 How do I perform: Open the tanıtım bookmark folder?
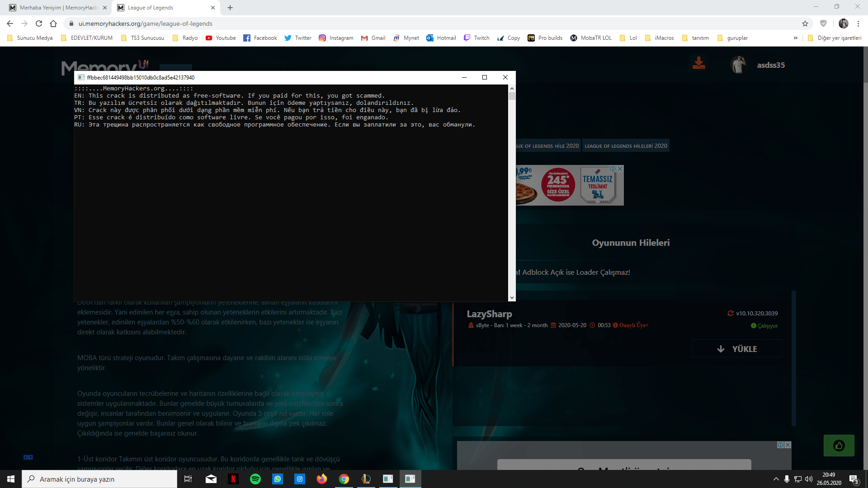(x=695, y=38)
